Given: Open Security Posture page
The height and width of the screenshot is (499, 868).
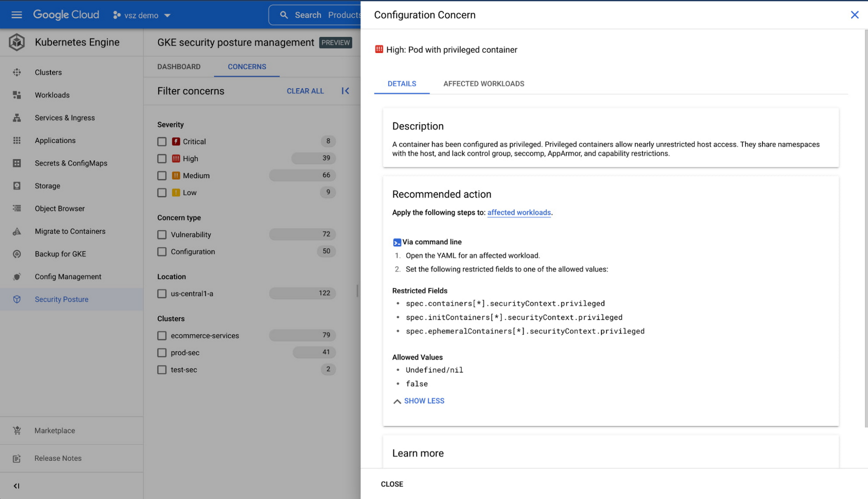Looking at the screenshot, I should pos(72,299).
